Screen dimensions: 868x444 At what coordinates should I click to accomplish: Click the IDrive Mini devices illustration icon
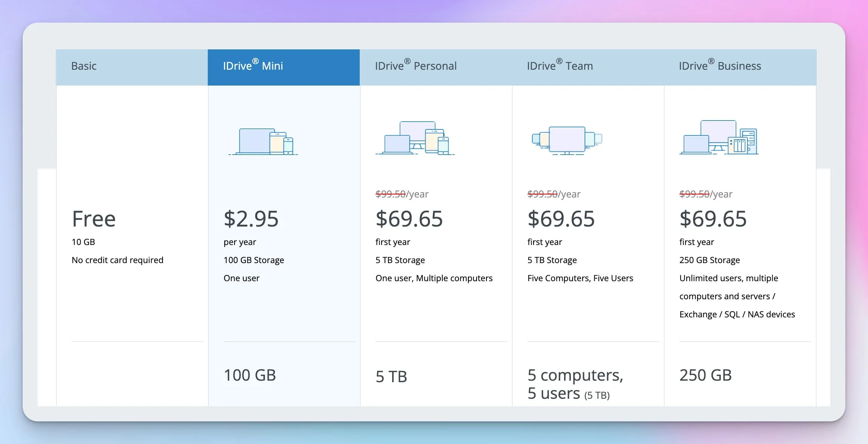tap(263, 141)
